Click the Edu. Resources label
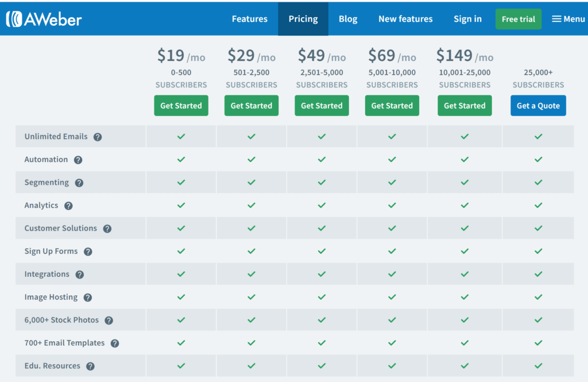The image size is (588, 382). pos(52,365)
